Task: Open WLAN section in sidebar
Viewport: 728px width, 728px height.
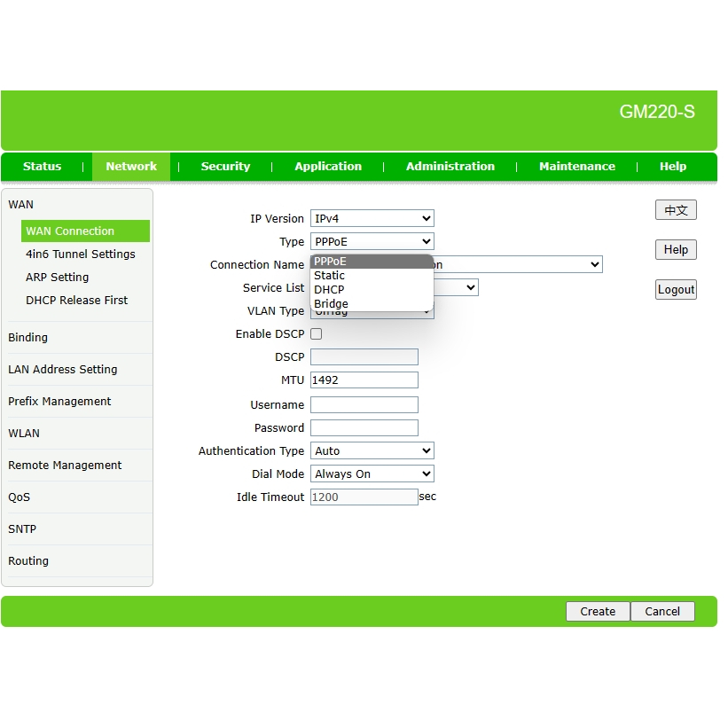Action: (24, 434)
